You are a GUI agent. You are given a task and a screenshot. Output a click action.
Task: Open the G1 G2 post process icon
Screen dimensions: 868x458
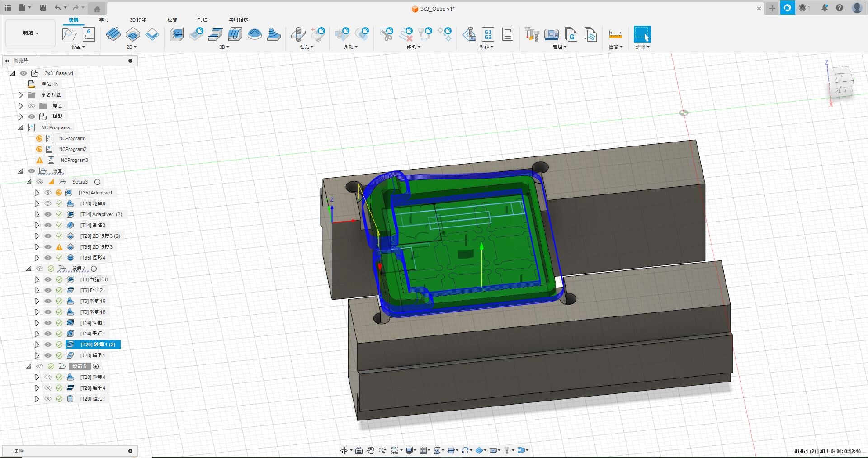(x=488, y=34)
